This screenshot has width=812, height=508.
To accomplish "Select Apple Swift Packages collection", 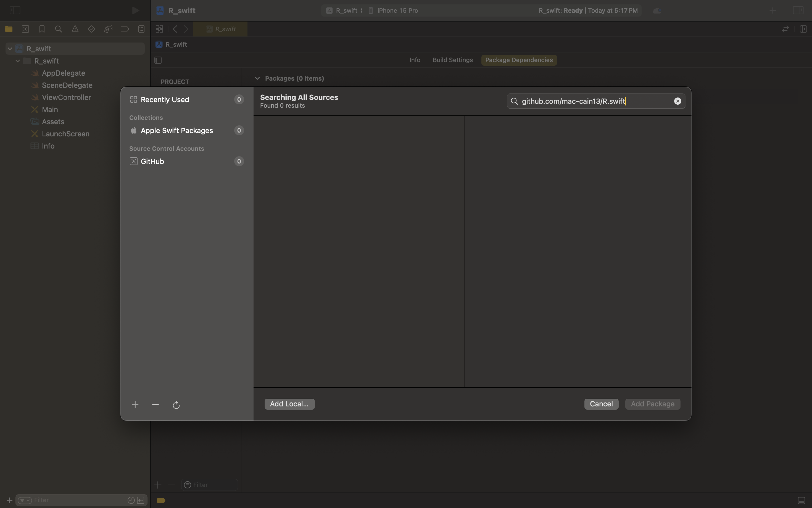I will [x=176, y=130].
